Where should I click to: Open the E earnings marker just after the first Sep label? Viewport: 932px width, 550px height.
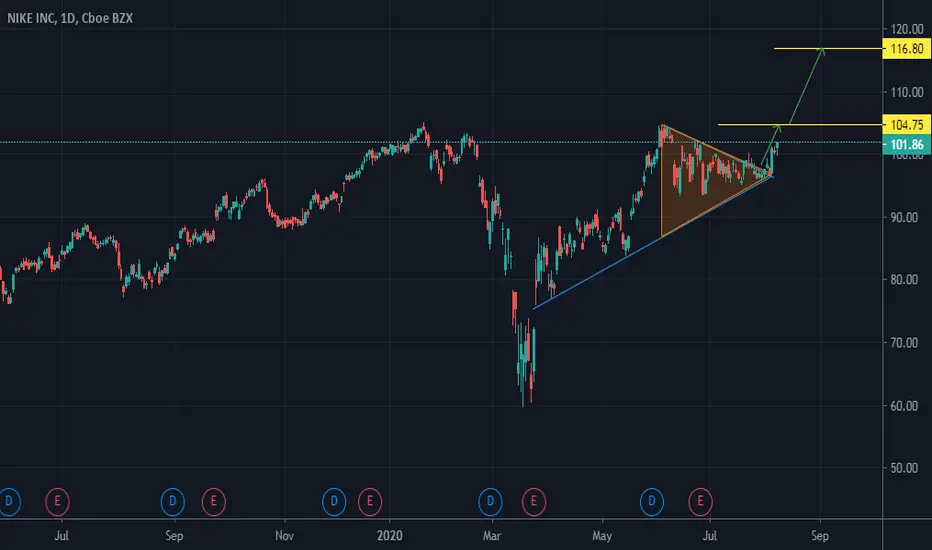213,502
